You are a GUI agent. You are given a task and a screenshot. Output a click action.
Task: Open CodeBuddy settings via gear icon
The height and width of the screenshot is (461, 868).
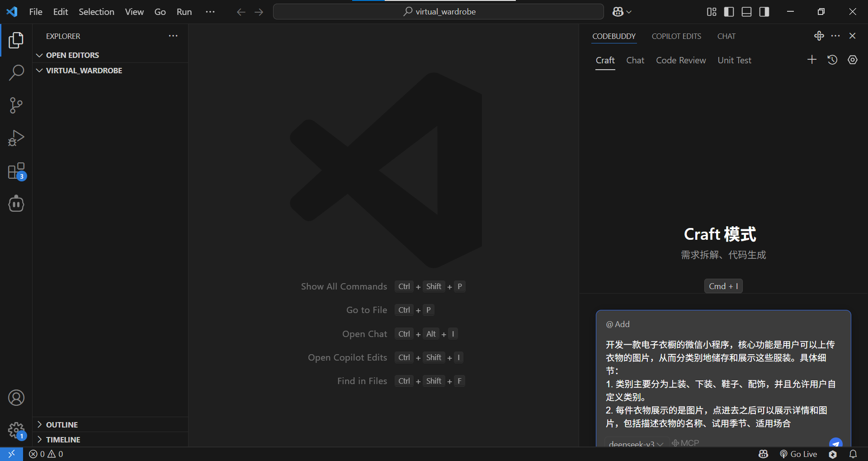[853, 59]
